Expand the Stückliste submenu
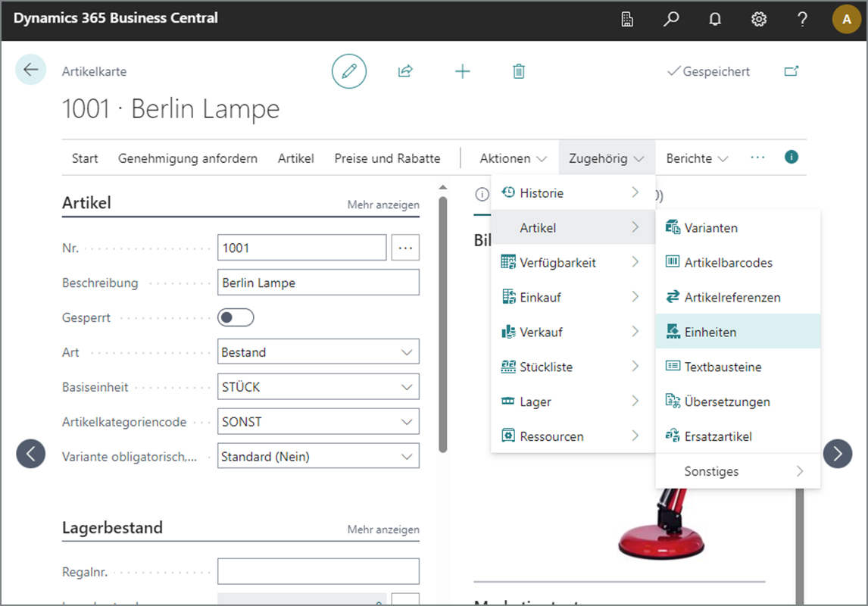 tap(573, 367)
